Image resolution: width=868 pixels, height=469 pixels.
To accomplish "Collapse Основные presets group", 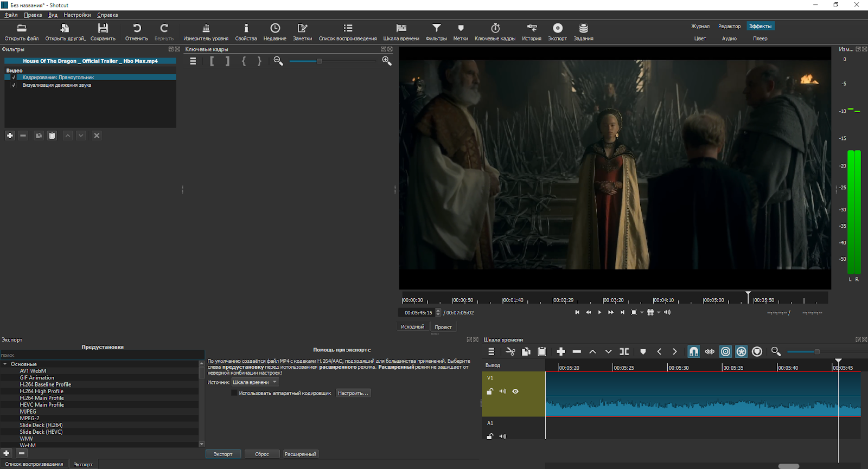I will tap(5, 364).
